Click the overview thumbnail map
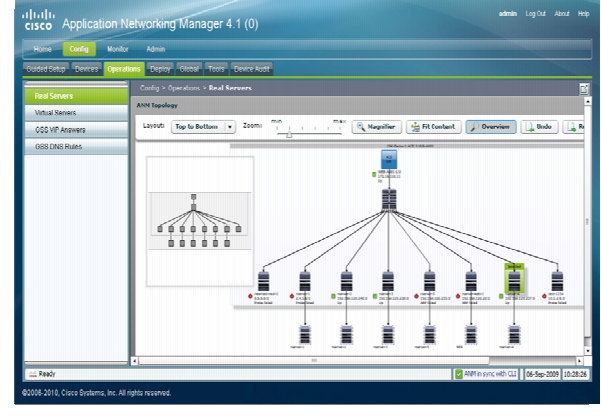This screenshot has height=419, width=601. pyautogui.click(x=200, y=221)
